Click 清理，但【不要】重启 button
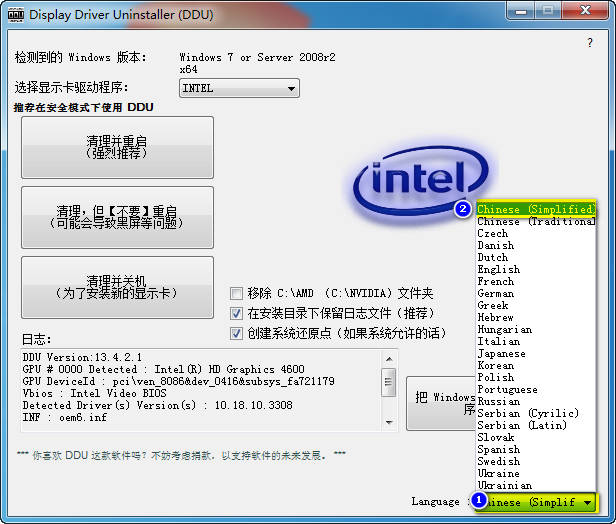Screen dimensions: 616x524 point(117,217)
